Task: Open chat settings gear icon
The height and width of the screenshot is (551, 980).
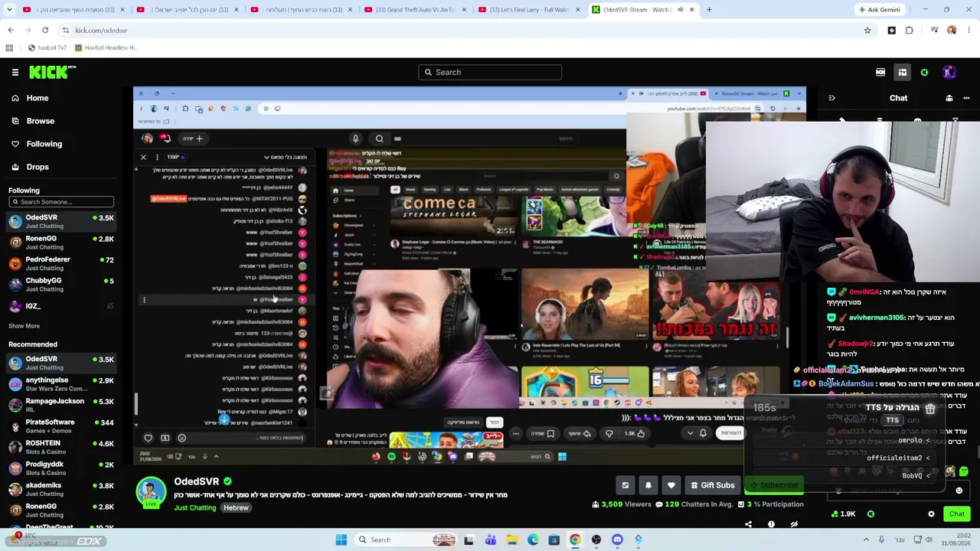Action: [x=931, y=514]
